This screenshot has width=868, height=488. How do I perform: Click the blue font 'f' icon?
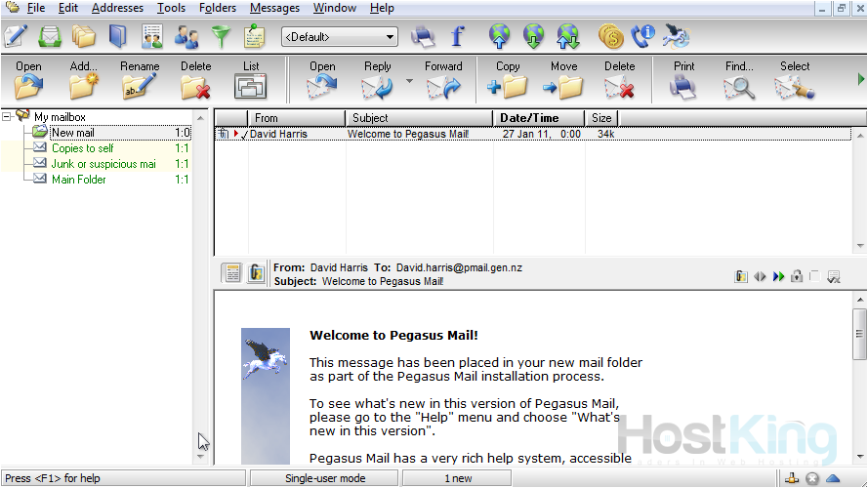(457, 37)
